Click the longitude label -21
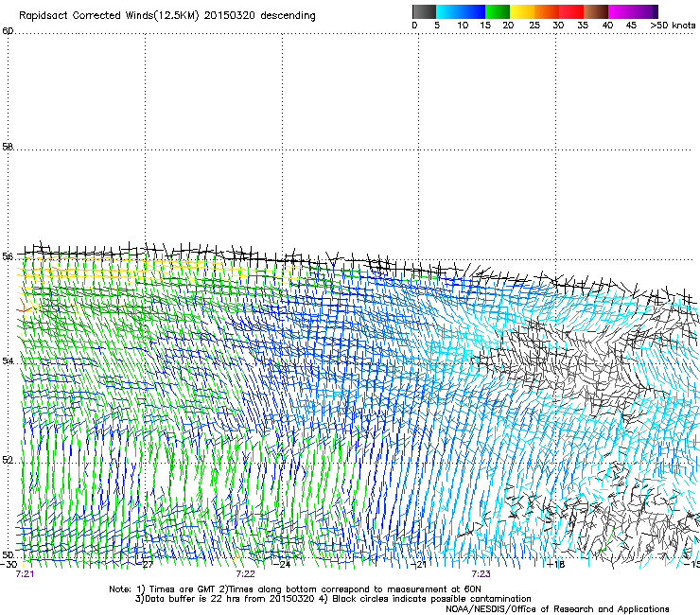The width and height of the screenshot is (700, 615). [x=419, y=564]
